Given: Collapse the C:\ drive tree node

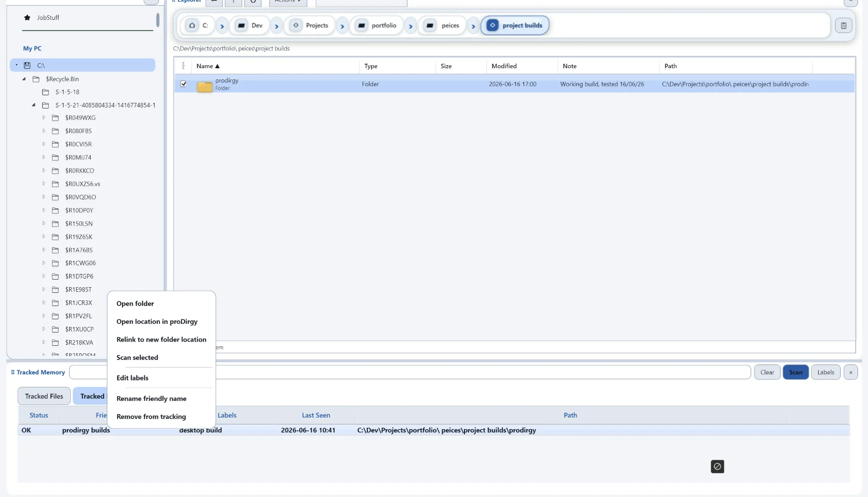Looking at the screenshot, I should click(16, 65).
